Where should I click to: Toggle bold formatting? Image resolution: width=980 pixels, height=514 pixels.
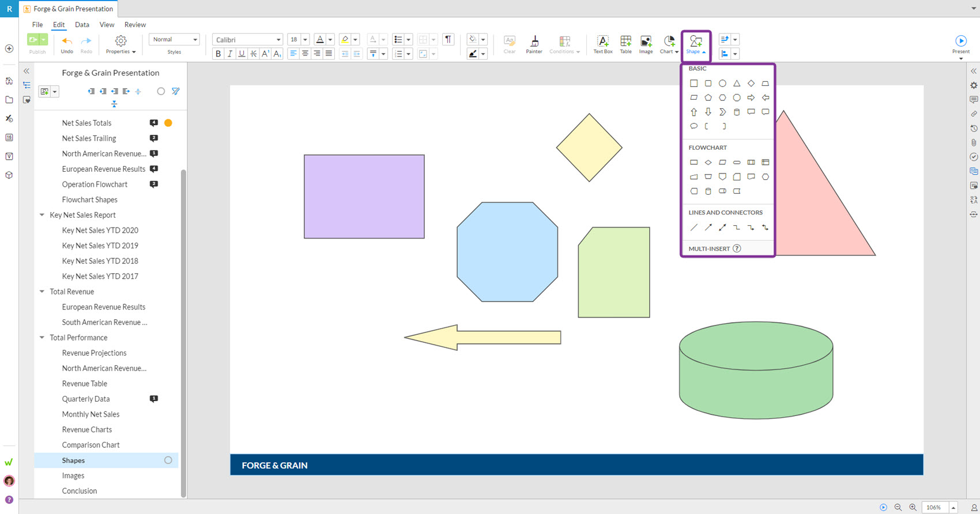click(218, 54)
